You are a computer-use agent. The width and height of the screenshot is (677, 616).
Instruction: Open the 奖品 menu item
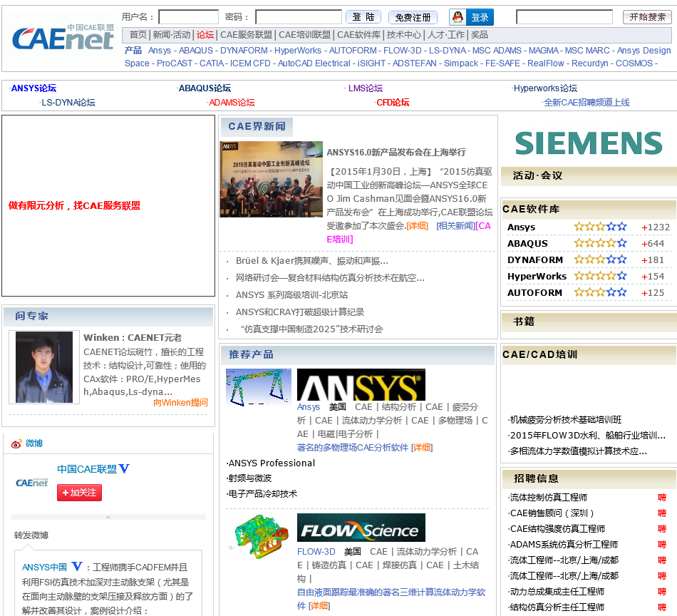480,34
